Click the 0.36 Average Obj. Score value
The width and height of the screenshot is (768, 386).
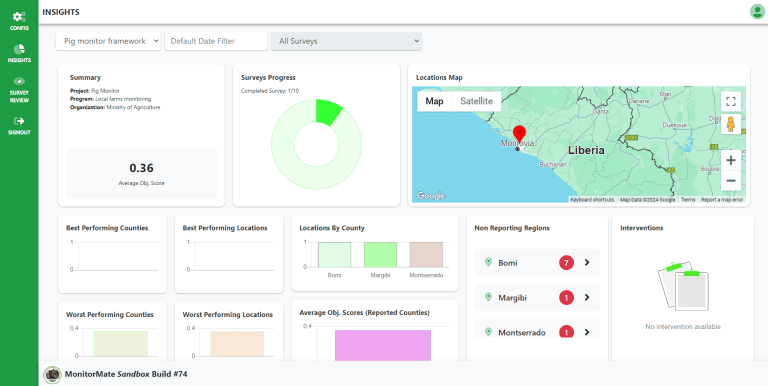142,168
